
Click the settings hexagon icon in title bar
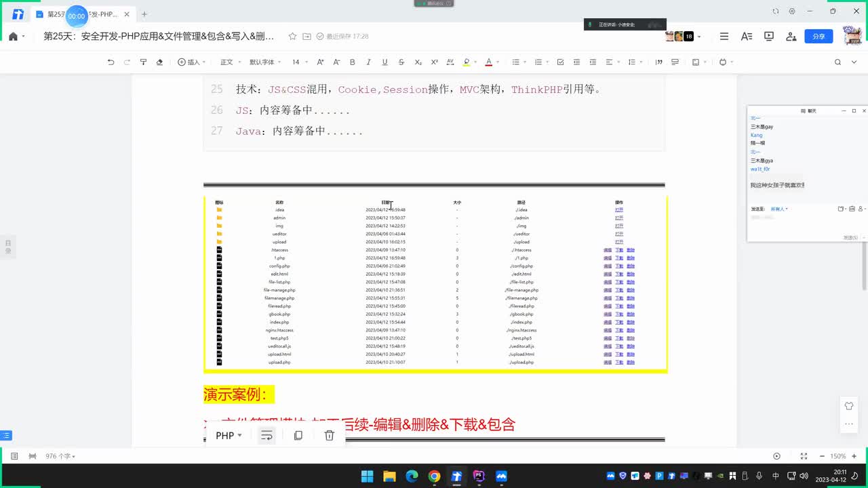tap(792, 12)
